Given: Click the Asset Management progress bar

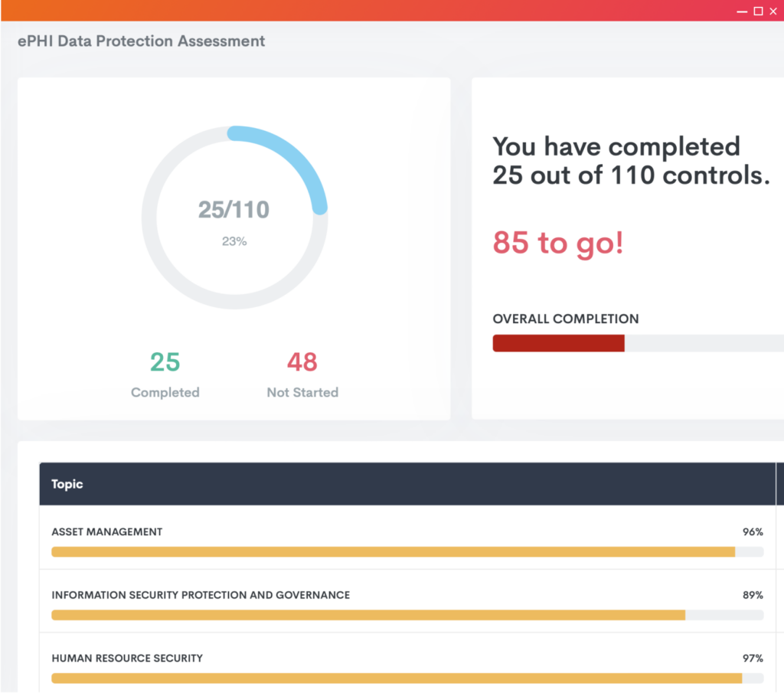Looking at the screenshot, I should [406, 551].
